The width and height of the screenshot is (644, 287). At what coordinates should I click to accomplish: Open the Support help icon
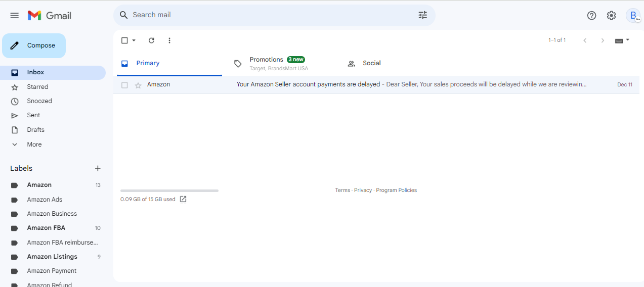[591, 16]
